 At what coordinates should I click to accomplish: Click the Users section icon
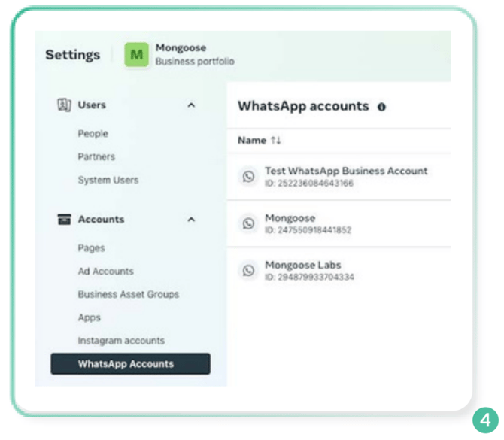(x=64, y=105)
